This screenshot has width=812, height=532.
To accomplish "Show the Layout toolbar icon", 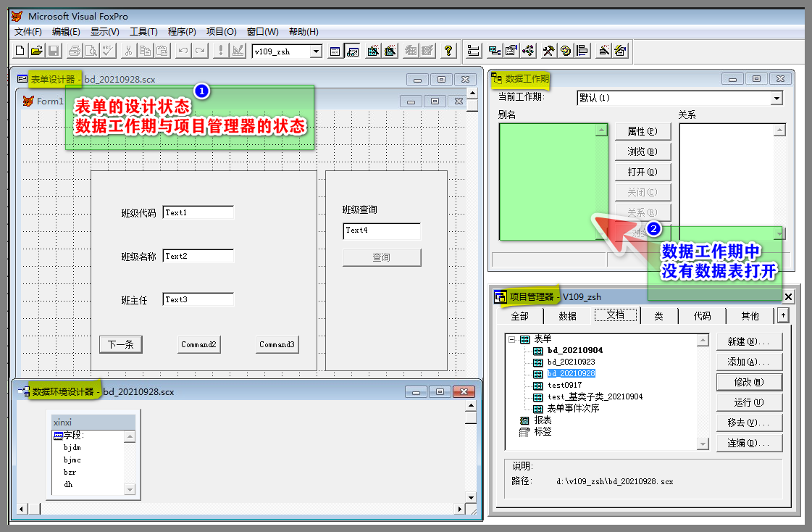I will coord(582,51).
